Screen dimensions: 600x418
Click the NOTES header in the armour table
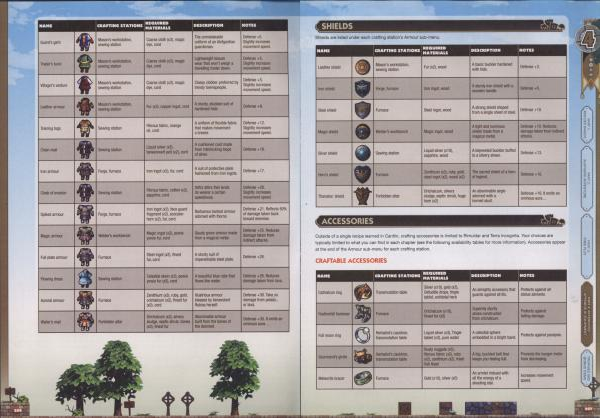(x=249, y=26)
